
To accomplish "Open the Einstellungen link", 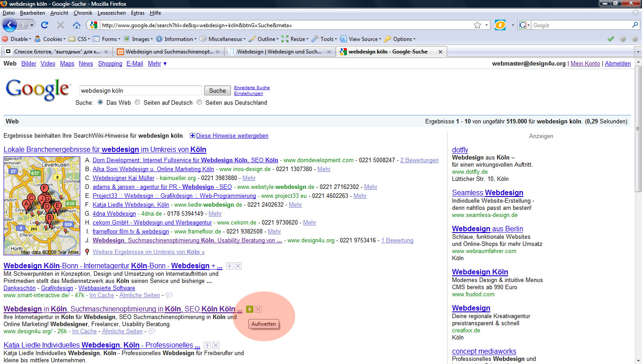I will (248, 94).
